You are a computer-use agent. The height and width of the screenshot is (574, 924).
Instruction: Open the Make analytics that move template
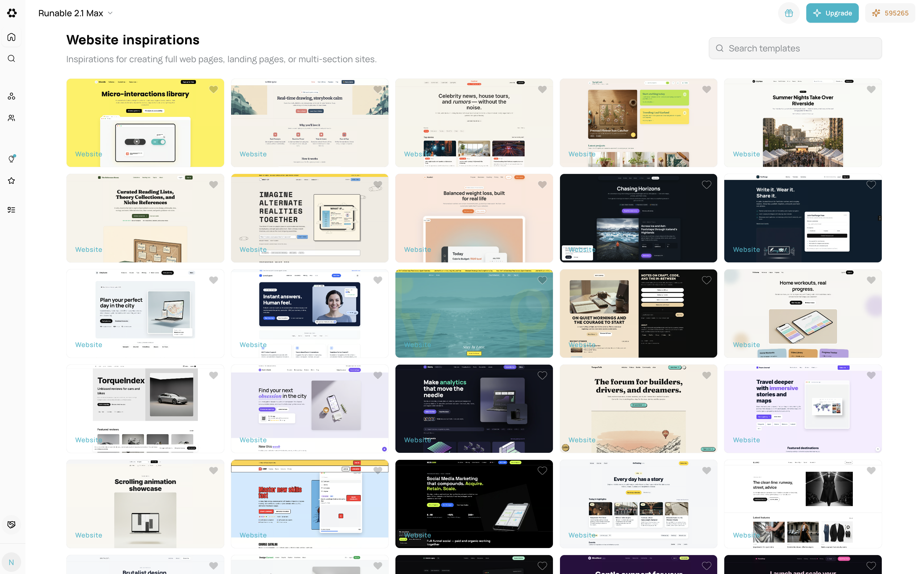(474, 408)
